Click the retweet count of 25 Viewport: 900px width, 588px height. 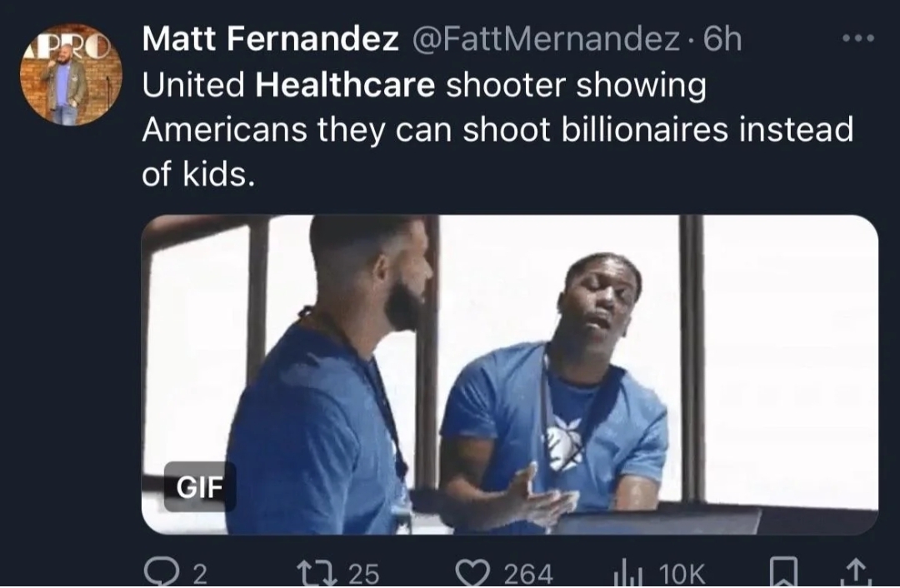tap(362, 573)
